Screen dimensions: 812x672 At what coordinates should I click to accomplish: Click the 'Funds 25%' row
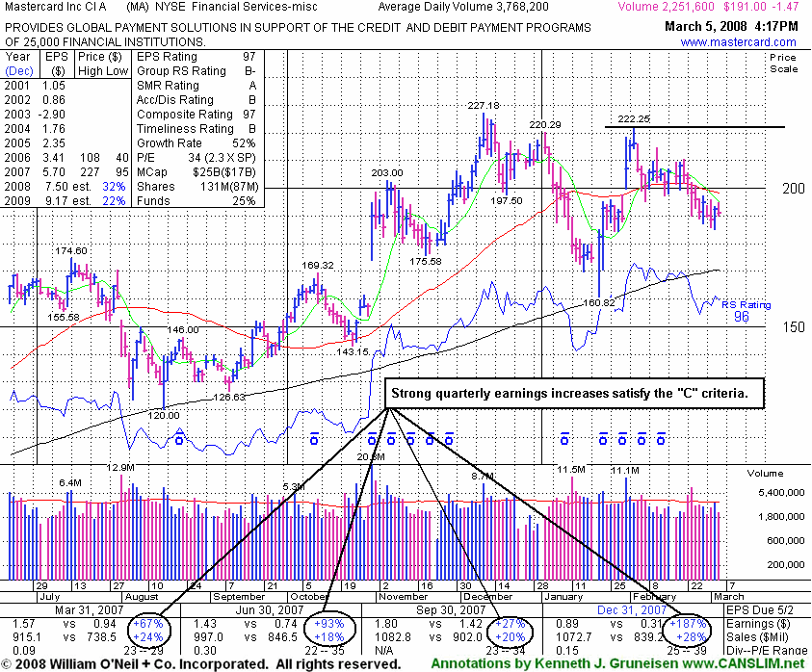[196, 201]
